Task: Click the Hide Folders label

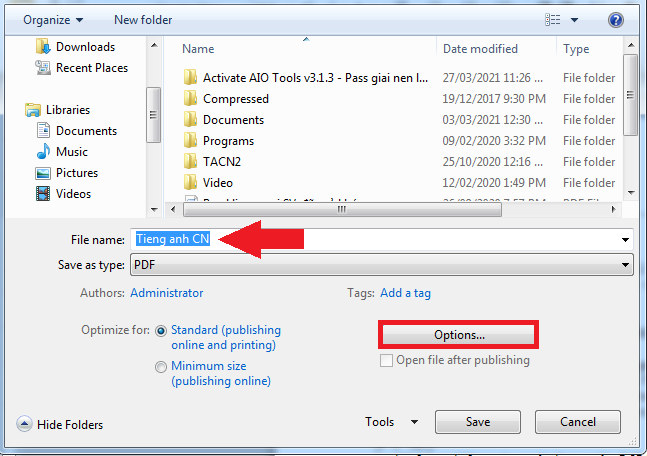Action: pyautogui.click(x=70, y=425)
